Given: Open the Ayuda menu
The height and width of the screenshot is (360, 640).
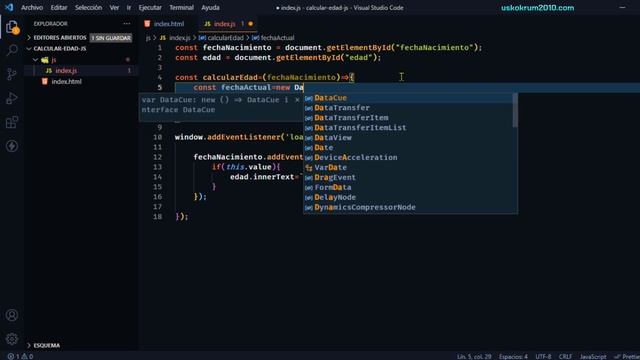Looking at the screenshot, I should coord(210,7).
